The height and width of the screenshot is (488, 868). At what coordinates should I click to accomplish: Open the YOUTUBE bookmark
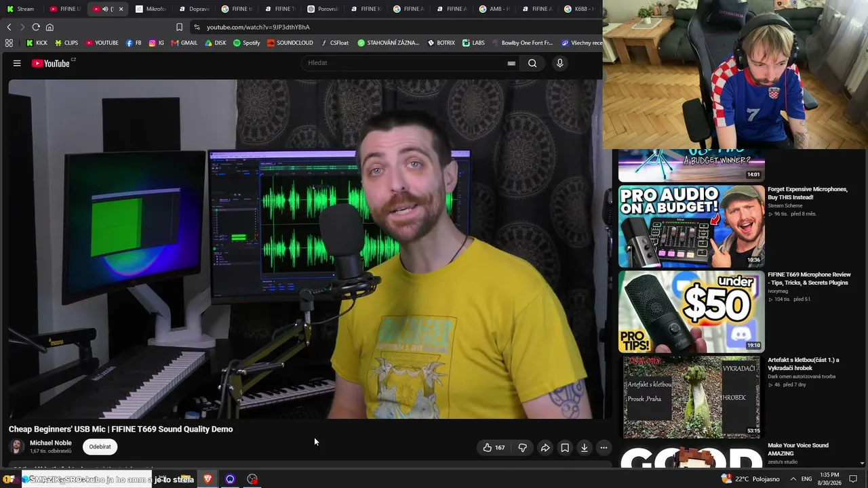click(102, 43)
